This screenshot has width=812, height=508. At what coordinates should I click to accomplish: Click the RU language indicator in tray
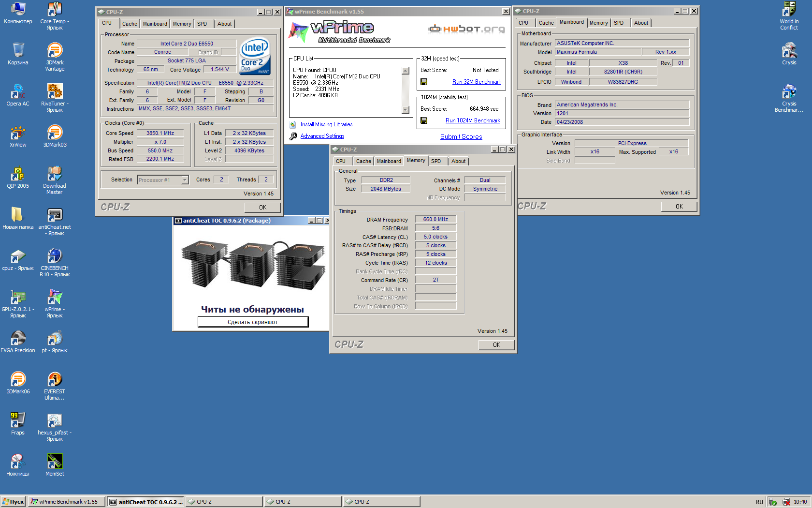click(759, 502)
